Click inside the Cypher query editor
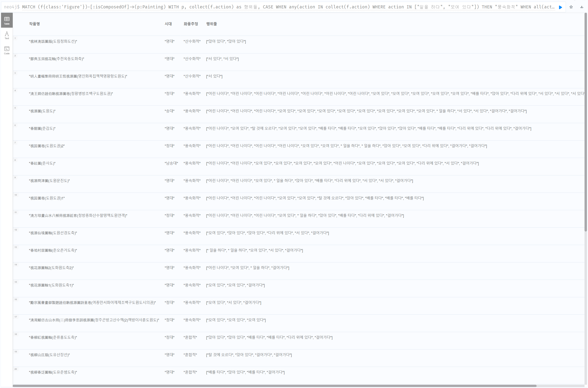The width and height of the screenshot is (588, 388). tap(272, 7)
